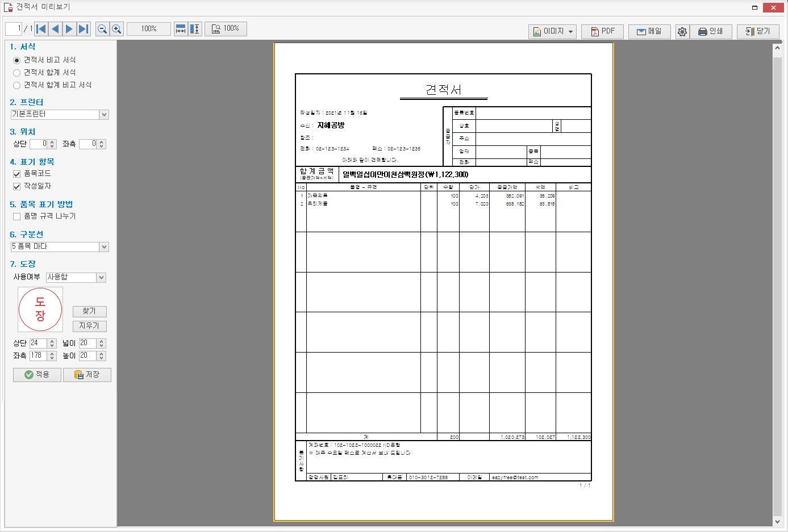Fit the page to height icon
The image size is (788, 532).
(x=195, y=29)
